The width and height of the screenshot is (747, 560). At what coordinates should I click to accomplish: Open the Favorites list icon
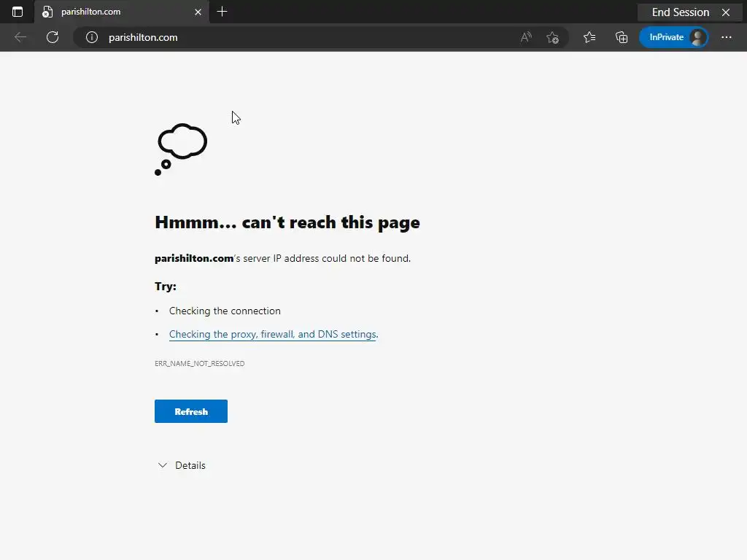tap(589, 37)
